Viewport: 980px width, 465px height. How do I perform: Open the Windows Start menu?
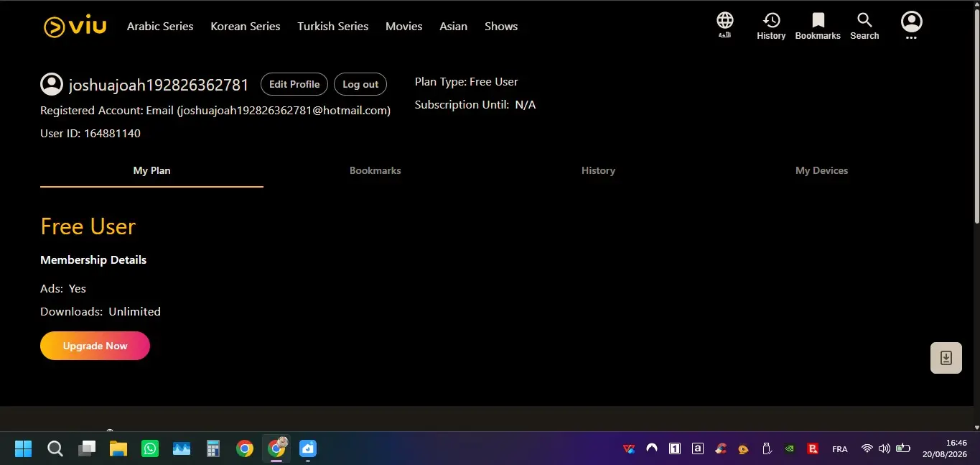pyautogui.click(x=24, y=449)
